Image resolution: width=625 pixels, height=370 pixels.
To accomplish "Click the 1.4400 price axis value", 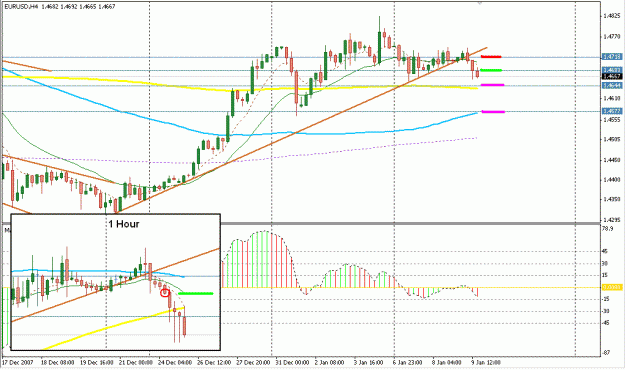I will point(612,180).
